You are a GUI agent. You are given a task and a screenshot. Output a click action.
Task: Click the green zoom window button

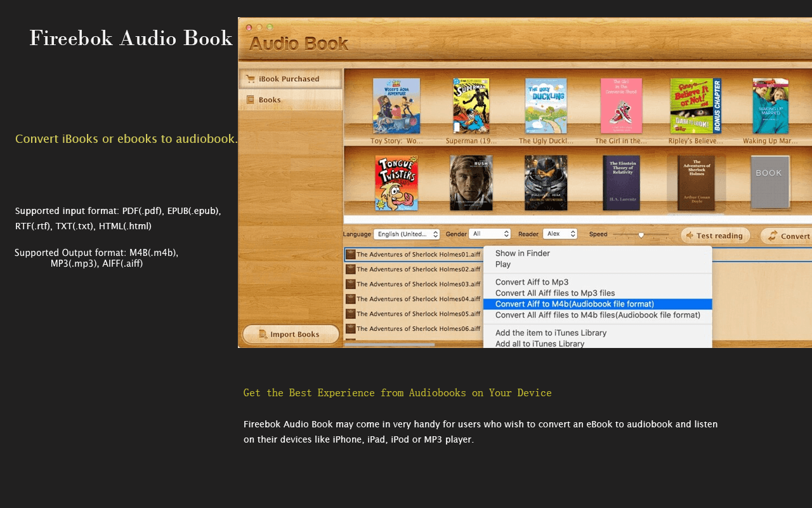[x=270, y=27]
